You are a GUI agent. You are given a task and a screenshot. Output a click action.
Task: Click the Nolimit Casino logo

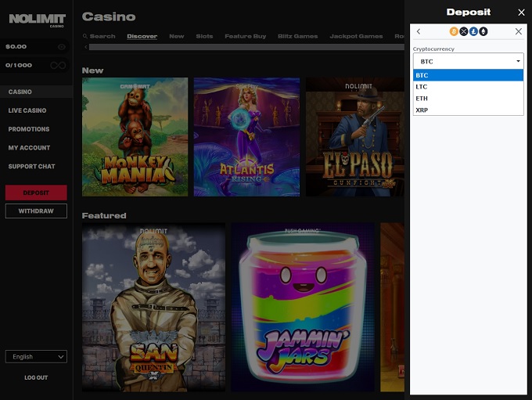click(37, 20)
